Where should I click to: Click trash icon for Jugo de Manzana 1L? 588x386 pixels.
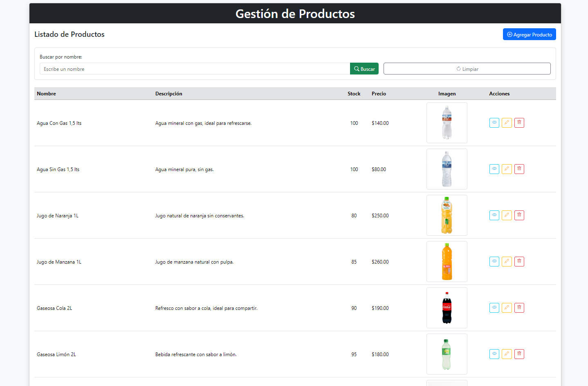(x=519, y=262)
